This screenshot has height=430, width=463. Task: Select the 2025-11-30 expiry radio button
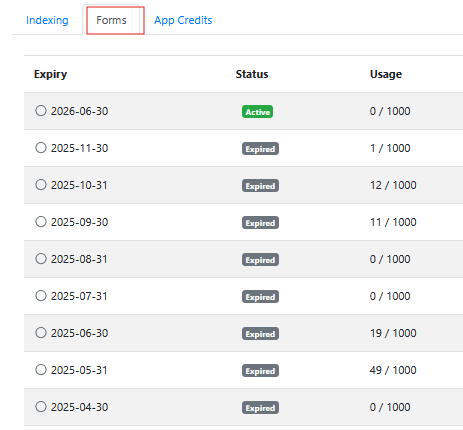pos(41,147)
